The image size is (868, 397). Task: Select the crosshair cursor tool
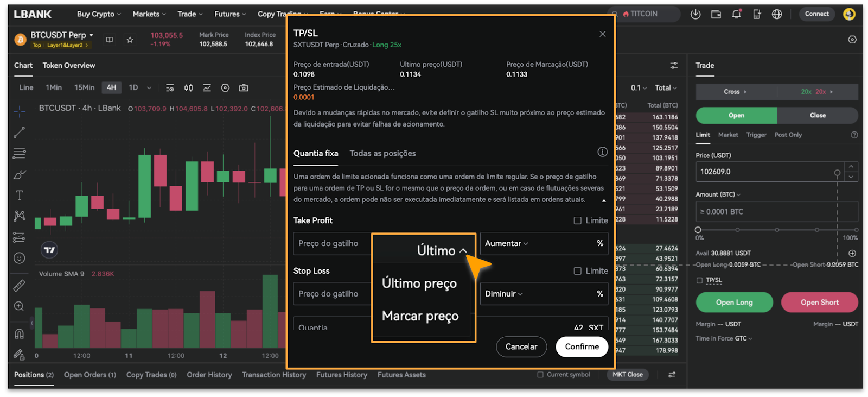20,111
